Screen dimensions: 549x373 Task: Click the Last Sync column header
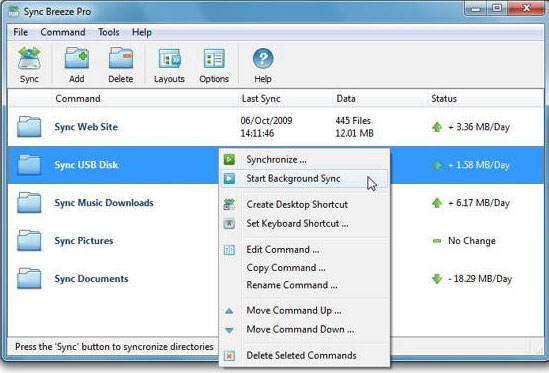pyautogui.click(x=261, y=98)
